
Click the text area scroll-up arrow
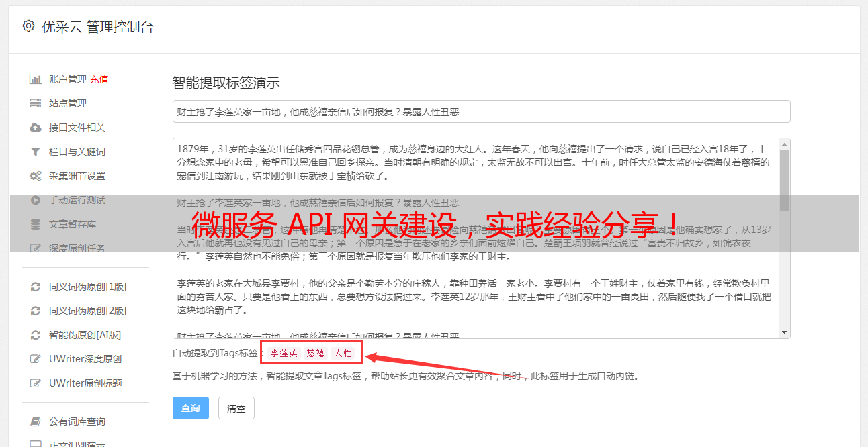point(784,144)
